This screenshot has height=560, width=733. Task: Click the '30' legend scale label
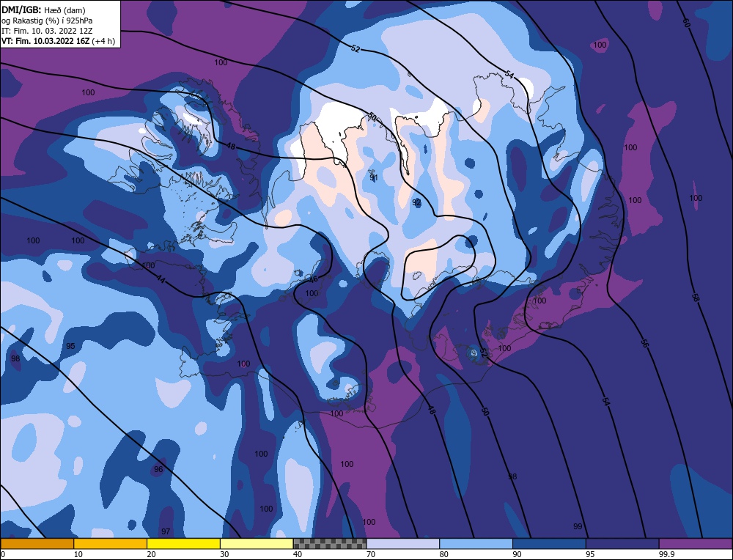coord(224,554)
